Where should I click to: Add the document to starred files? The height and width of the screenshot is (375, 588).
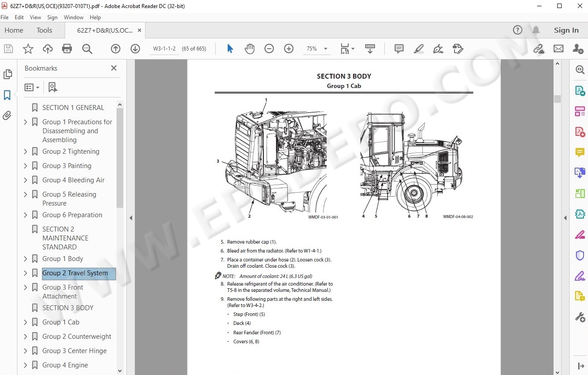click(x=28, y=49)
